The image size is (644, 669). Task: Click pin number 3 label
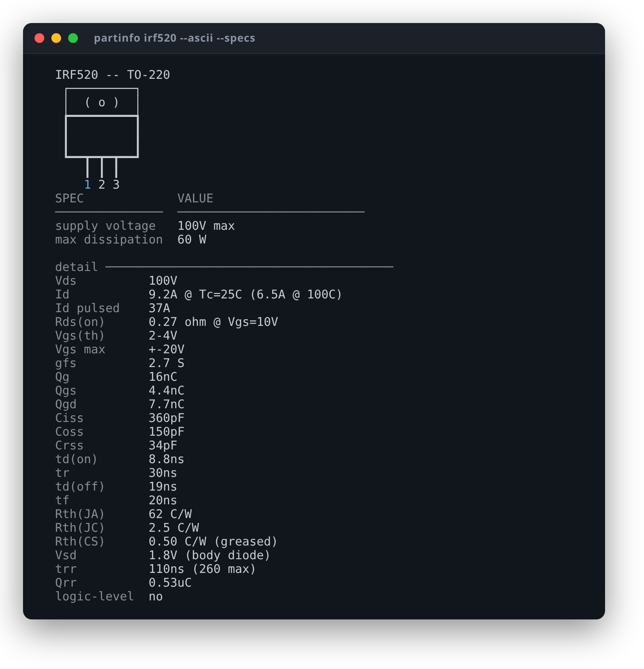(x=116, y=185)
